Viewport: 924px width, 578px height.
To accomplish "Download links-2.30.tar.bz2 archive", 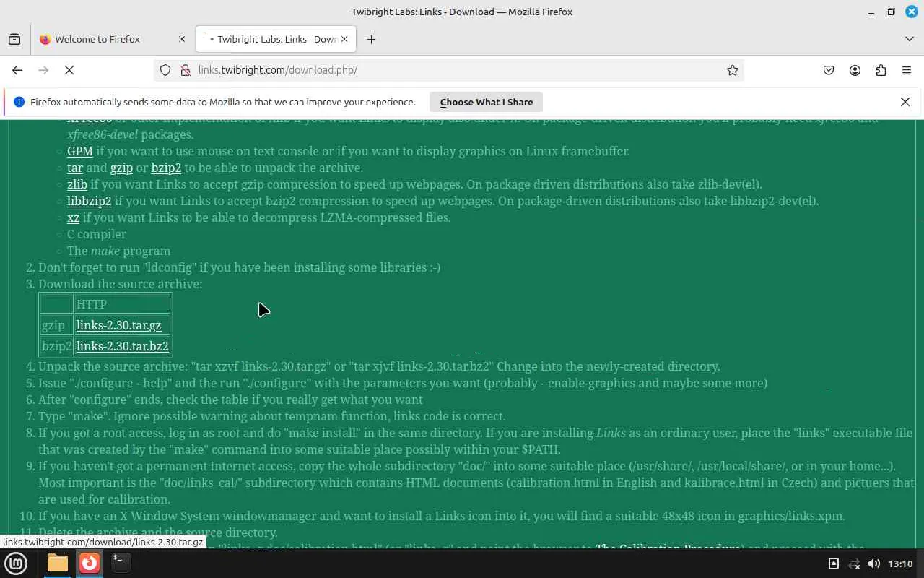I will (123, 346).
